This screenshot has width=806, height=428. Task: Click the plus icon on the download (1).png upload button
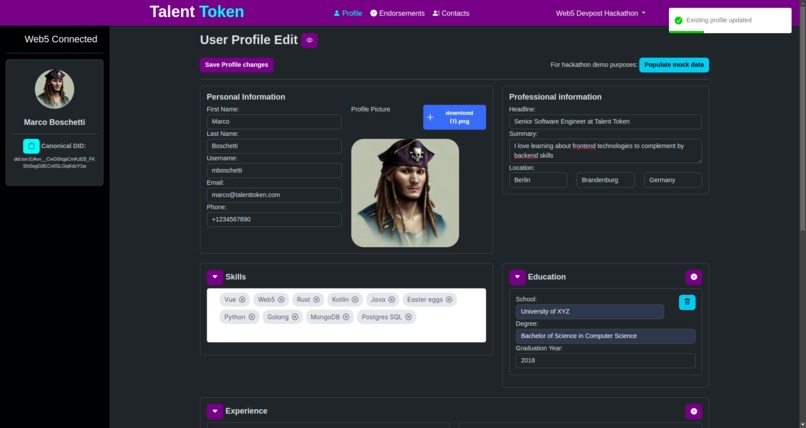pos(430,117)
